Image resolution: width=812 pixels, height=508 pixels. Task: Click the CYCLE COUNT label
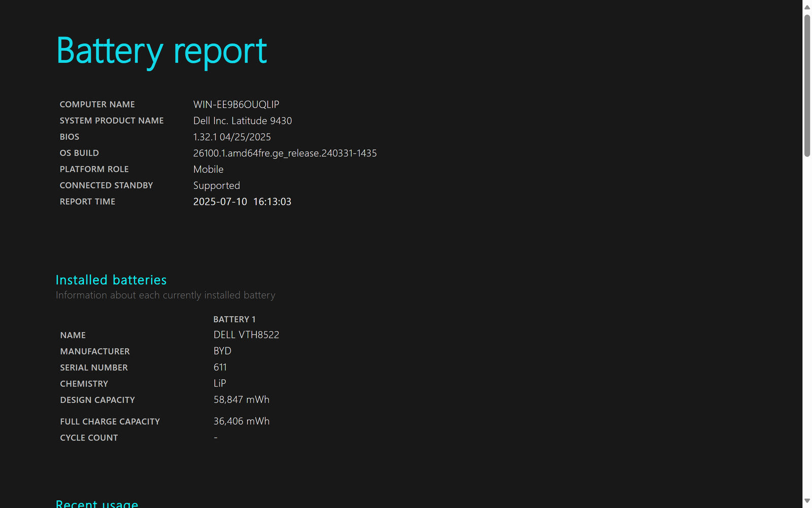(x=89, y=438)
